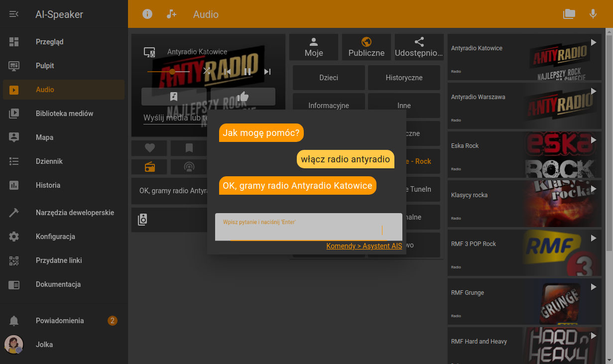Click Klasycy rocka station name
This screenshot has height=364, width=613.
(x=469, y=195)
